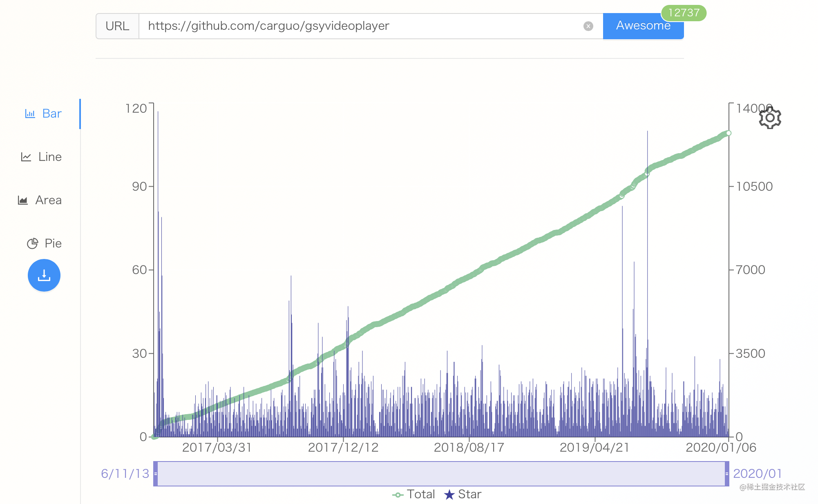Click the data zoom range bar
This screenshot has height=504, width=818.
pyautogui.click(x=441, y=474)
